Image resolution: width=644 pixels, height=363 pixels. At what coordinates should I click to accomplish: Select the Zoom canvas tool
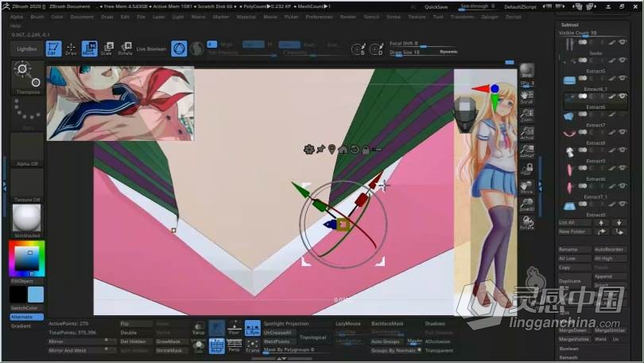(x=526, y=115)
